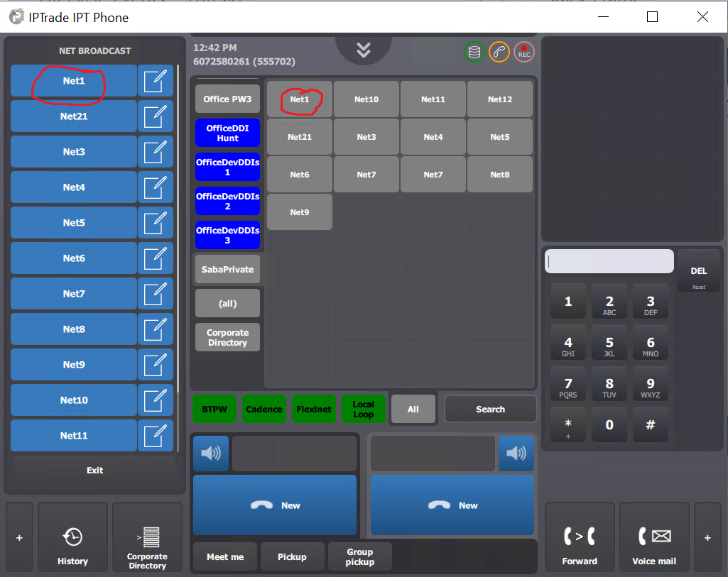Select the OfficeDDI Hunt tab
728x577 pixels.
227,133
